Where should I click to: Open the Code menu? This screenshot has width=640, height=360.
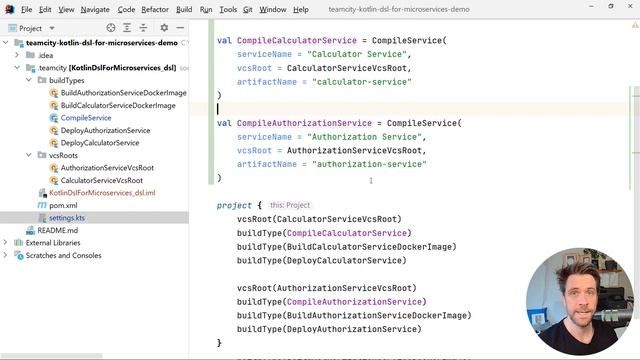(x=126, y=9)
